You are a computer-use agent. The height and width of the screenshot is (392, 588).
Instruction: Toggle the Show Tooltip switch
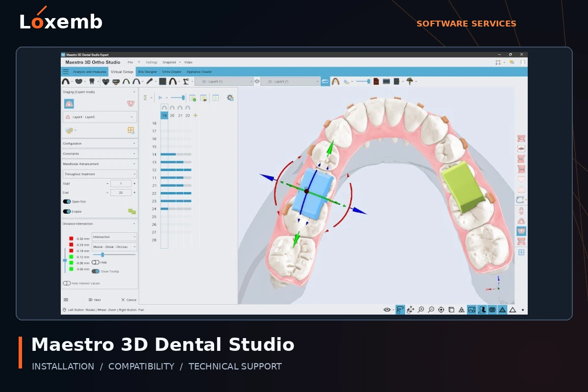coord(96,271)
